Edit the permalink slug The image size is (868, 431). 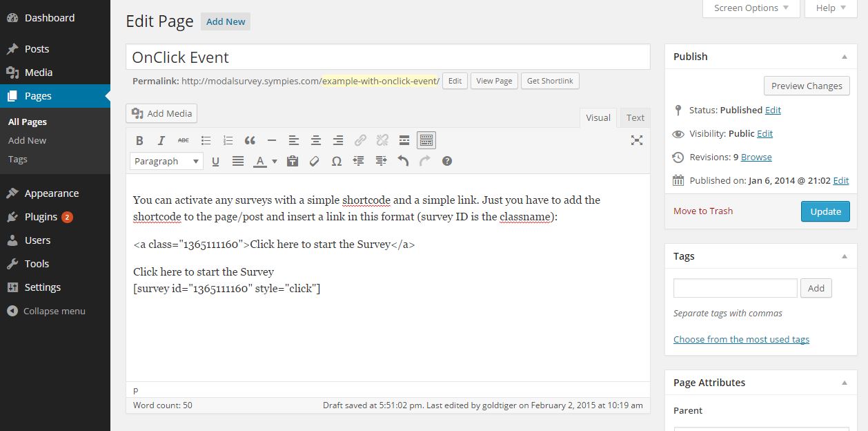tap(455, 81)
